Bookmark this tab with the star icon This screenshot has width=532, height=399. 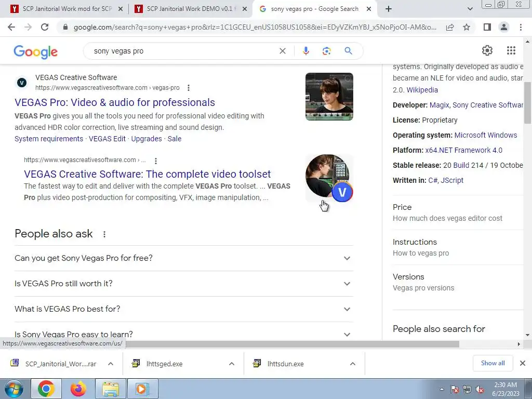467,27
